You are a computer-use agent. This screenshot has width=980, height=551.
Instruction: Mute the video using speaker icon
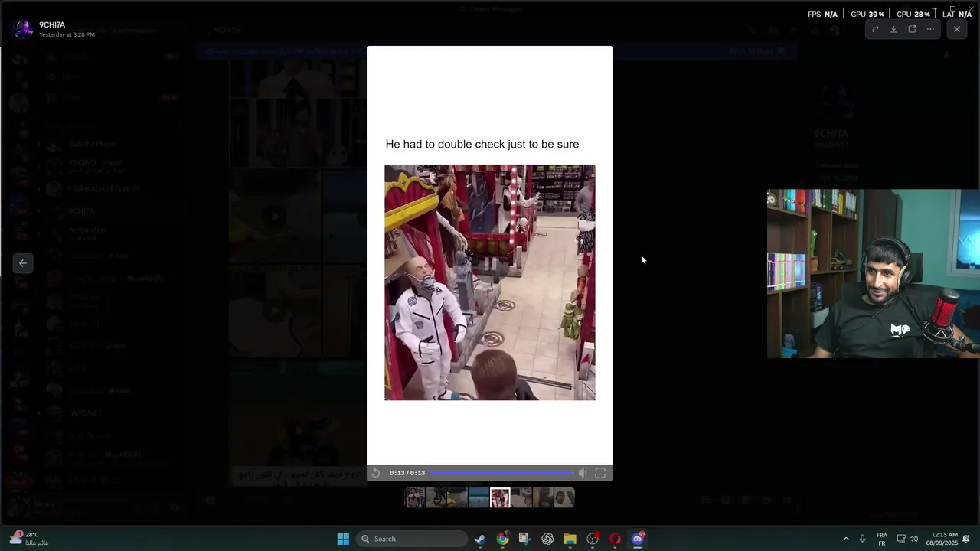click(583, 473)
